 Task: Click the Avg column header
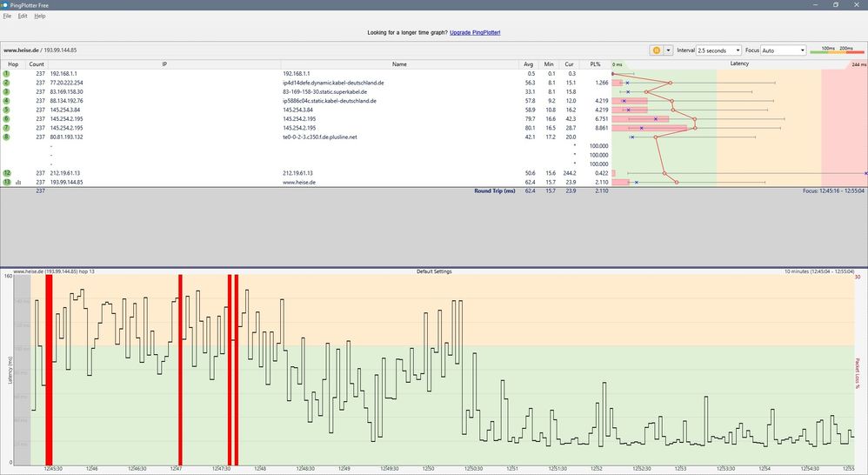pos(528,64)
